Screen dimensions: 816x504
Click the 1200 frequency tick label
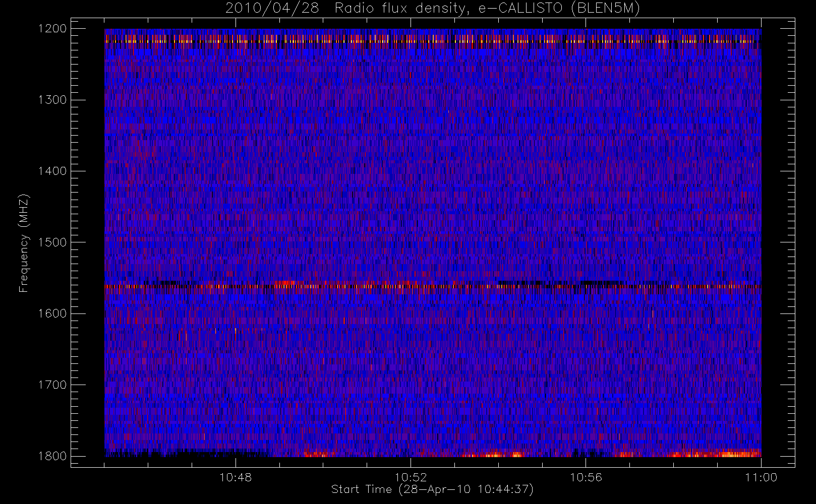[x=52, y=29]
